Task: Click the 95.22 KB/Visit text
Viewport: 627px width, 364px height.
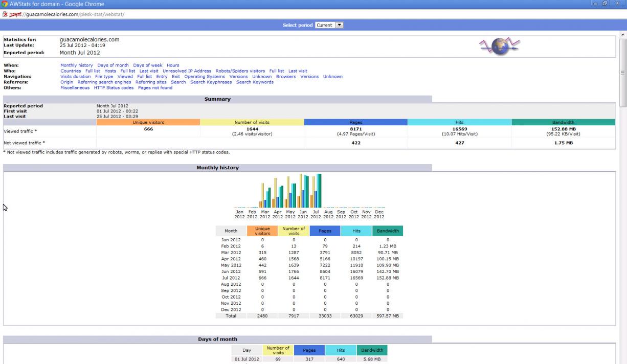Action: point(563,134)
